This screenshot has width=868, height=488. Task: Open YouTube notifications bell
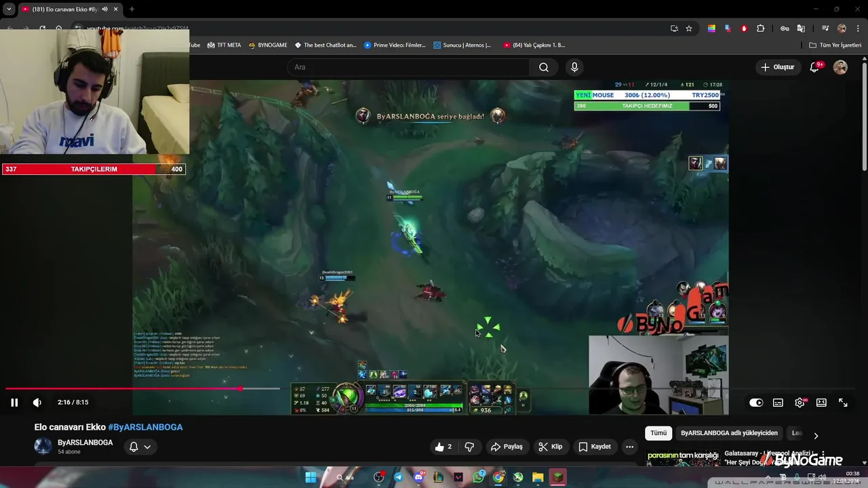point(815,67)
